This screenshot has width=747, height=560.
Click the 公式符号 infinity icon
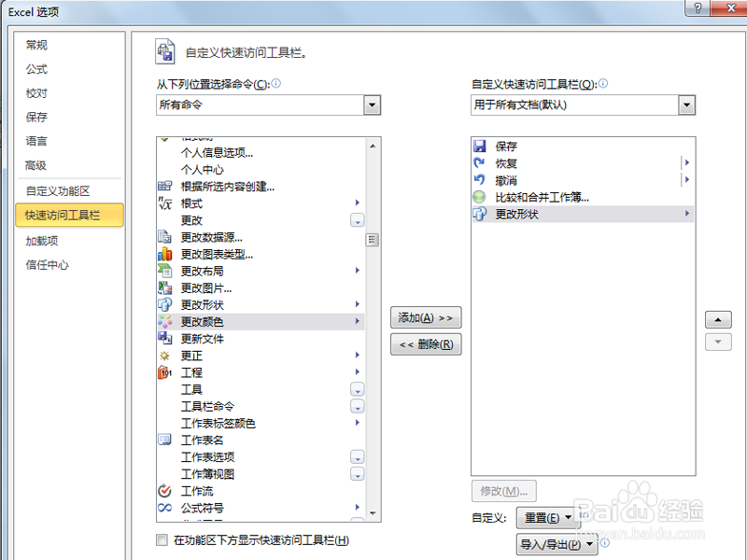point(165,508)
